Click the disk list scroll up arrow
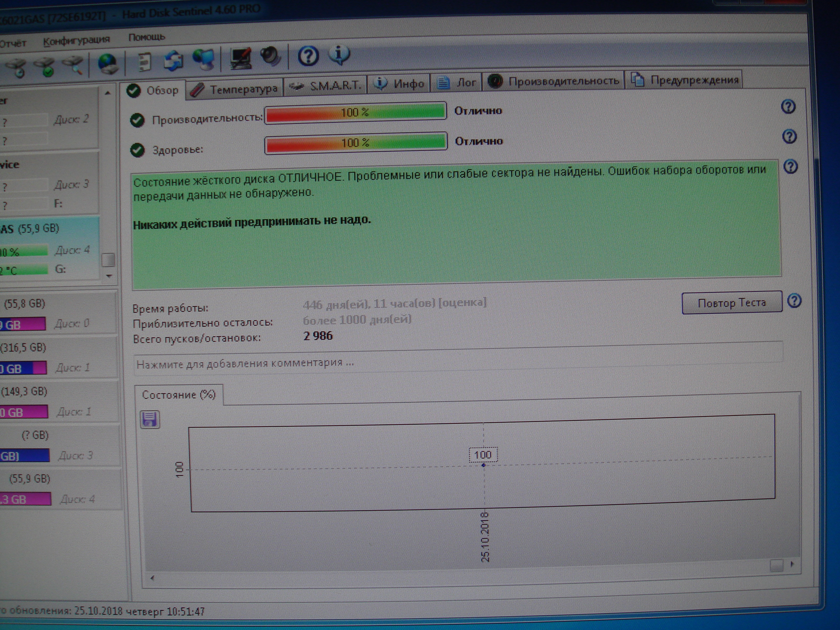 click(x=108, y=93)
